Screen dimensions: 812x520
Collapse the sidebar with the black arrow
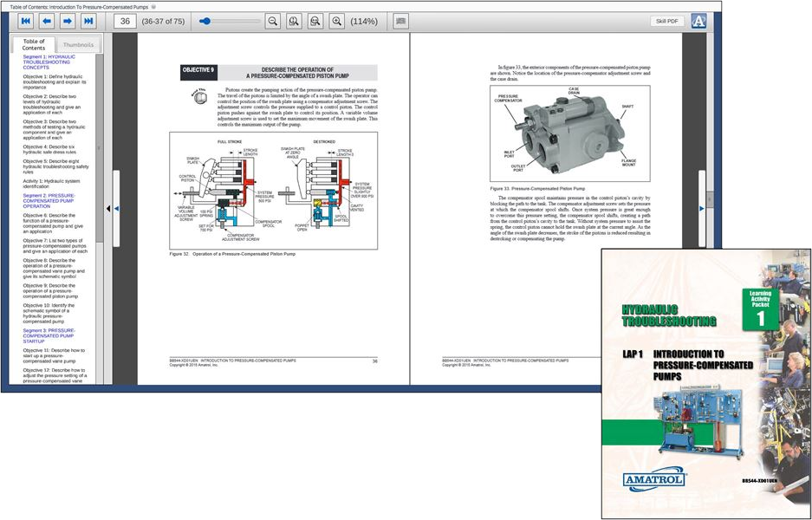[x=108, y=208]
